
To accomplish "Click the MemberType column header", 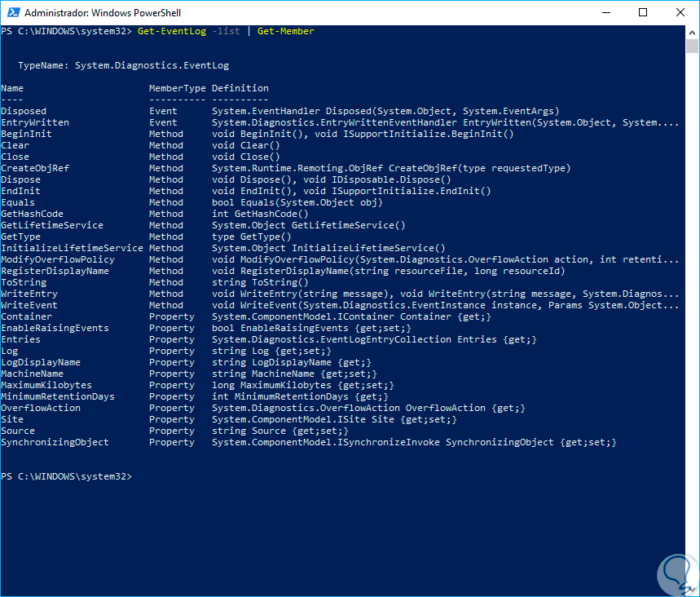I will pos(174,88).
